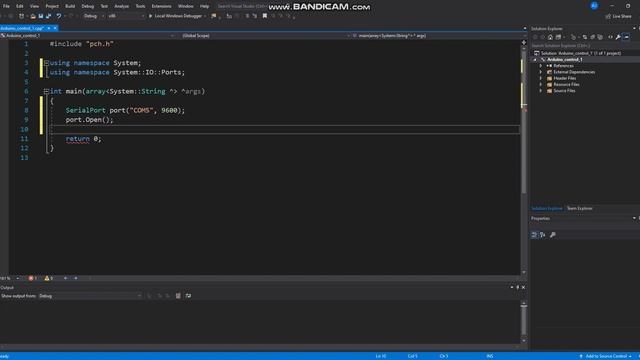Pin the Arduino_control_1.cpp editor tab
Image resolution: width=640 pixels, height=360 pixels.
49,28
